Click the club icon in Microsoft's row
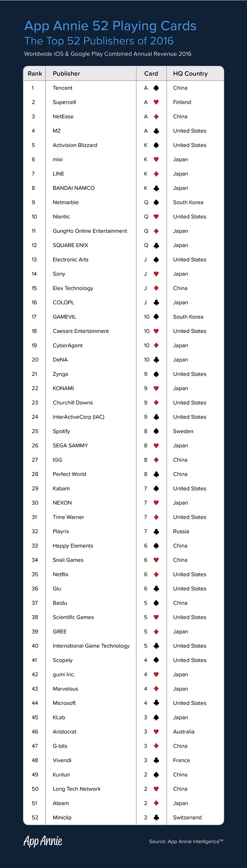The image size is (247, 868). point(156,703)
